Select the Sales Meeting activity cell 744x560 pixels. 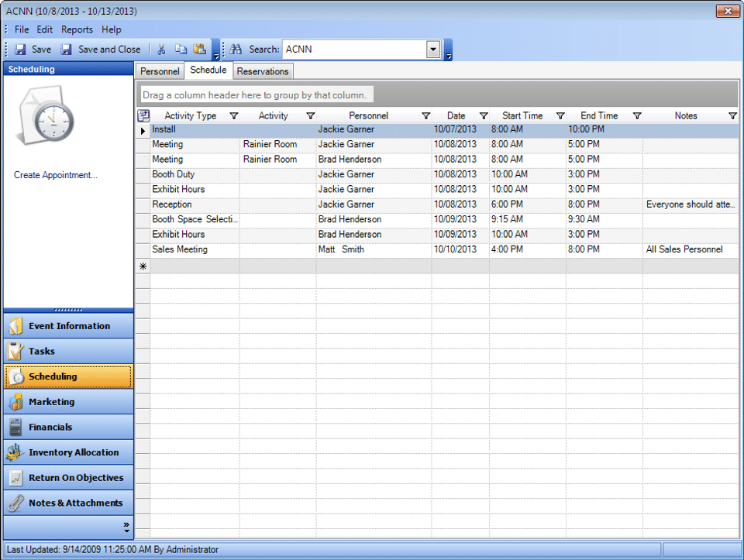(x=195, y=249)
